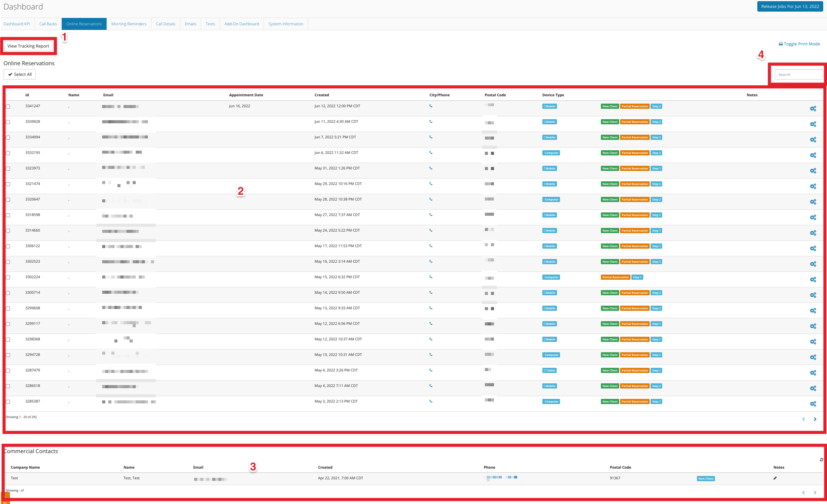827x504 pixels.
Task: Go to next page of Commercial Contacts
Action: (815, 493)
